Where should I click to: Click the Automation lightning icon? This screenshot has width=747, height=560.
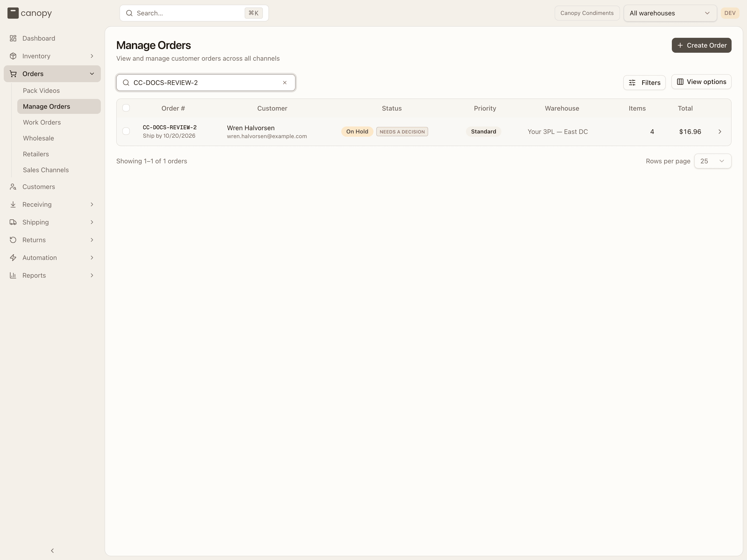tap(13, 258)
